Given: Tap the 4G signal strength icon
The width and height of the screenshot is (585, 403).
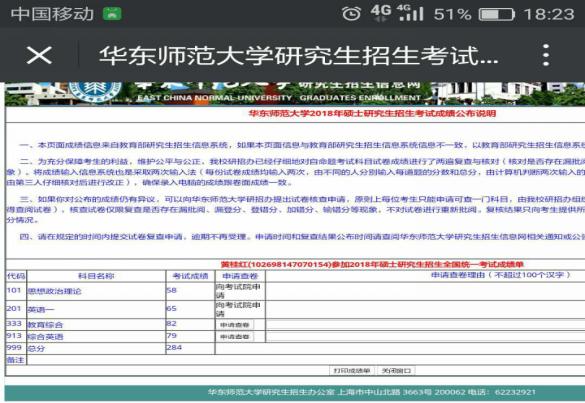Looking at the screenshot, I should tap(411, 13).
